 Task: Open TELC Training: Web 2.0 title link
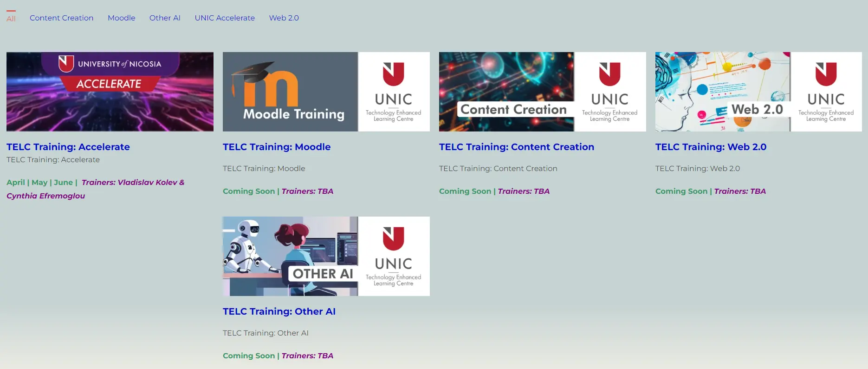(x=711, y=147)
